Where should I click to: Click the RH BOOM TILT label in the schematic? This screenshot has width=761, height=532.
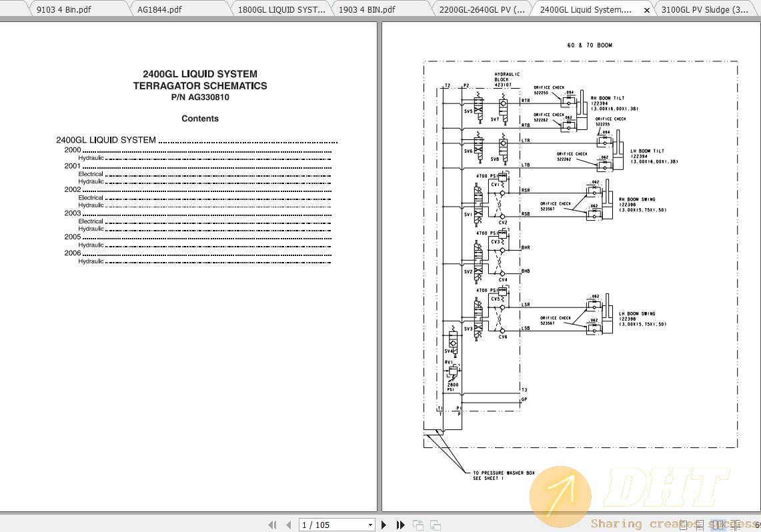click(608, 98)
